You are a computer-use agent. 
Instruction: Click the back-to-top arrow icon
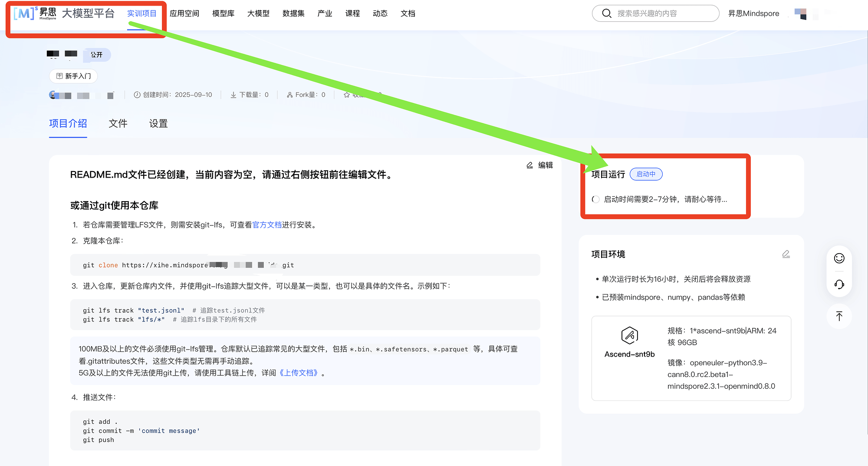(839, 316)
